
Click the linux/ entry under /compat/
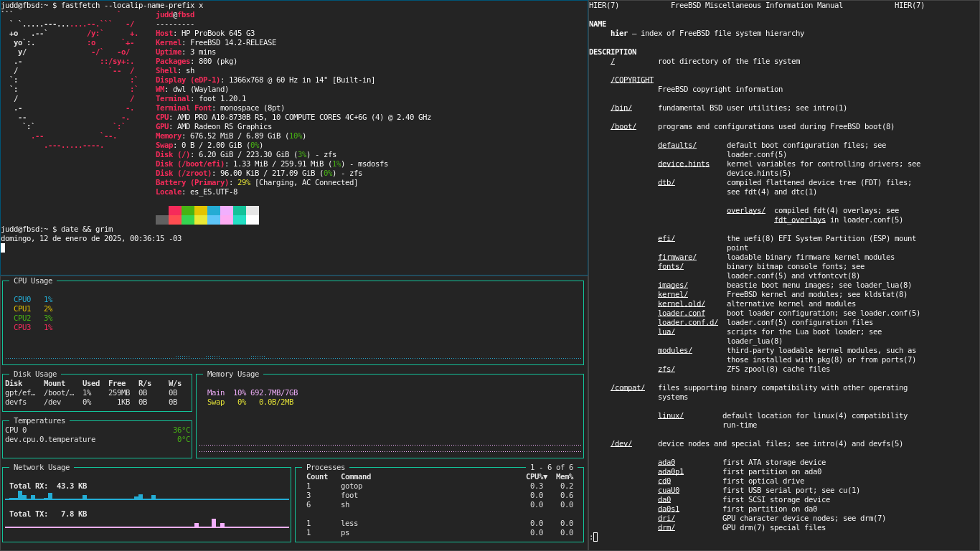[671, 415]
